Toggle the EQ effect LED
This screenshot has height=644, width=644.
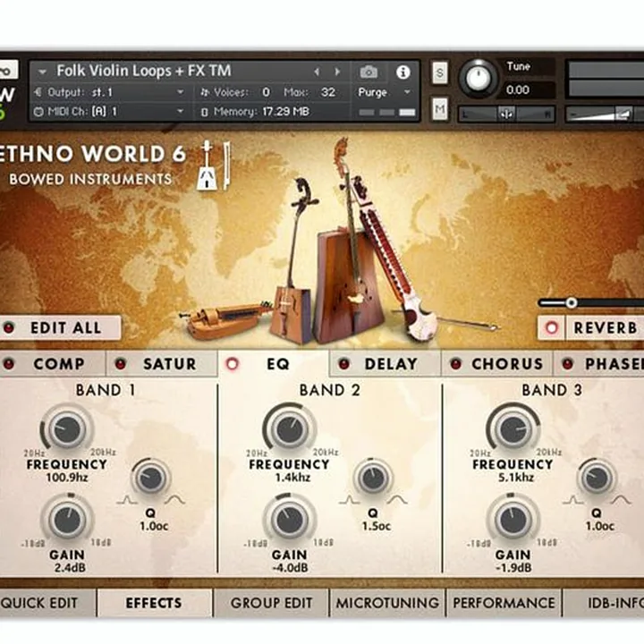232,363
